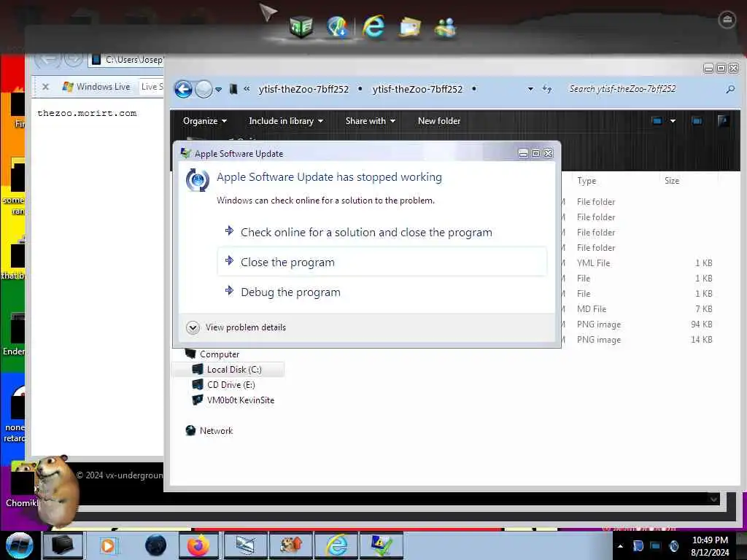
Task: Create a New folder
Action: (x=438, y=121)
